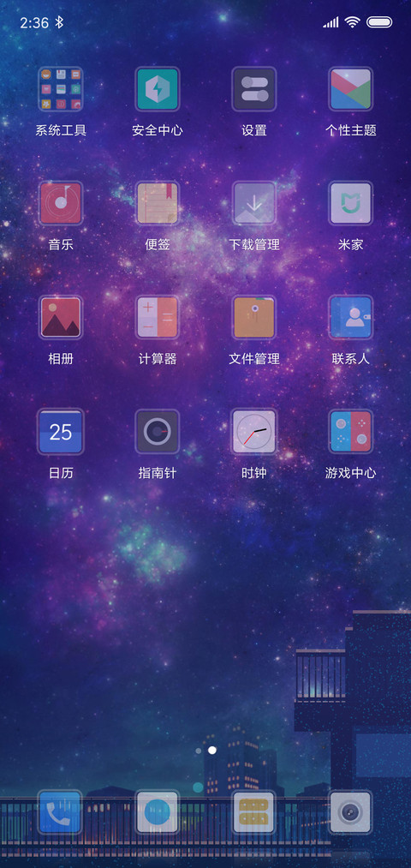Tap the Phone dialer icon in dock
The width and height of the screenshot is (411, 868).
pyautogui.click(x=61, y=812)
